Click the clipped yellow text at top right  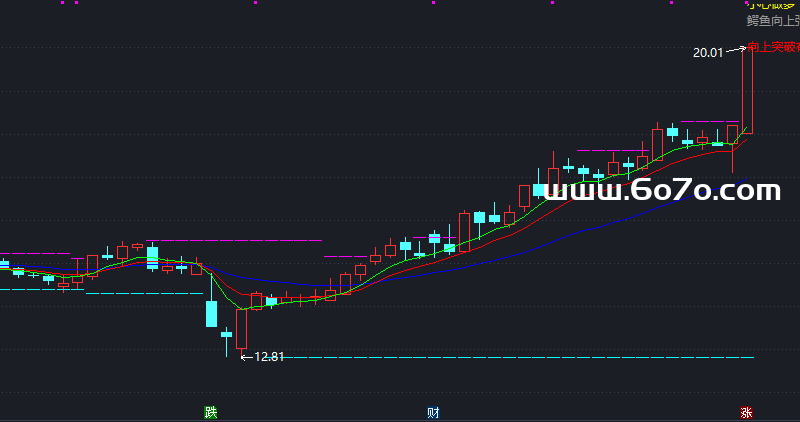click(773, 3)
